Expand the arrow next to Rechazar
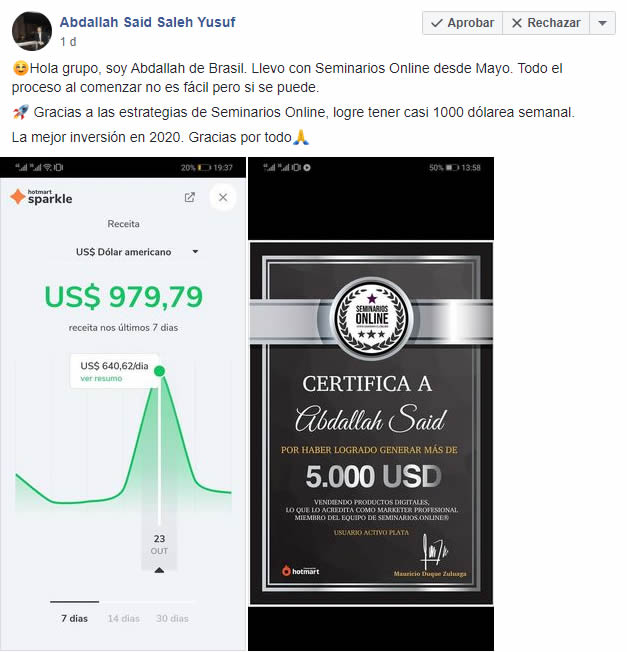This screenshot has height=652, width=627. pyautogui.click(x=602, y=23)
